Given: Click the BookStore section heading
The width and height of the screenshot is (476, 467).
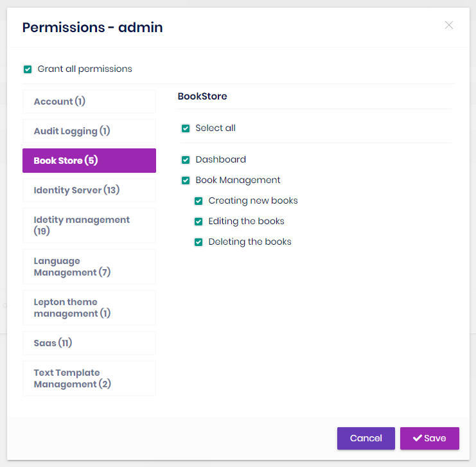Looking at the screenshot, I should click(x=202, y=96).
